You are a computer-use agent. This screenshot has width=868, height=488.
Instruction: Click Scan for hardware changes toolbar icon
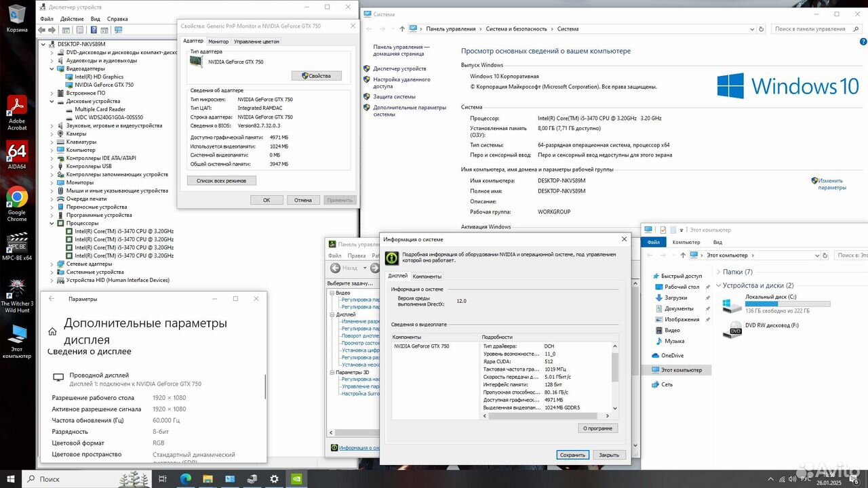pyautogui.click(x=119, y=30)
